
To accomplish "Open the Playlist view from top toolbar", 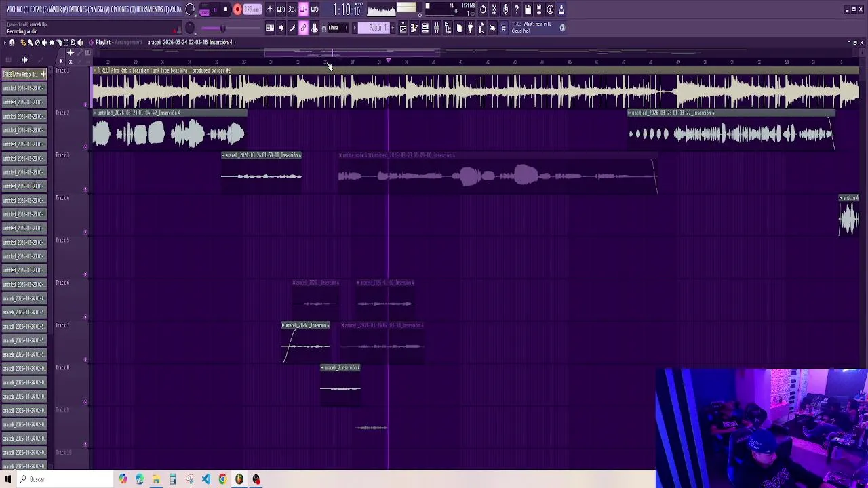I will 403,28.
